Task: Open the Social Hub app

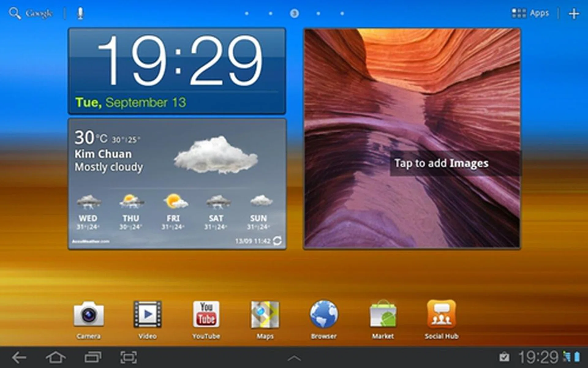Action: pyautogui.click(x=441, y=315)
